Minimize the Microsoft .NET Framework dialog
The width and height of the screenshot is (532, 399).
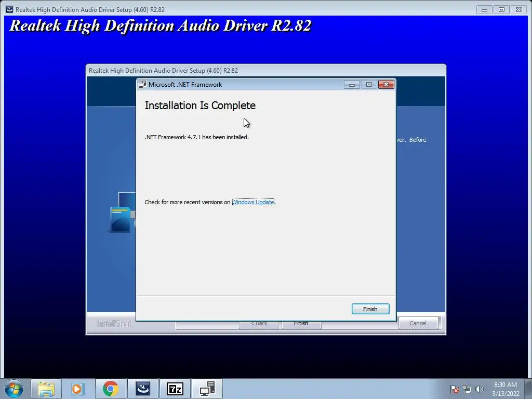352,85
